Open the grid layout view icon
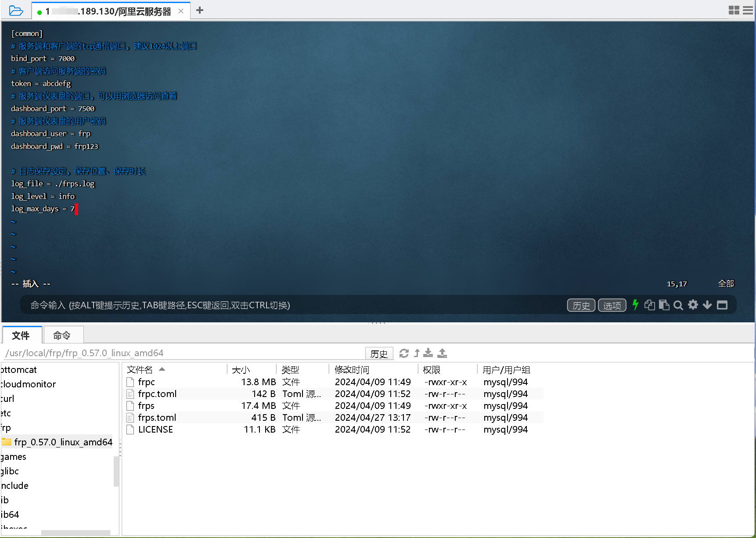 point(734,10)
